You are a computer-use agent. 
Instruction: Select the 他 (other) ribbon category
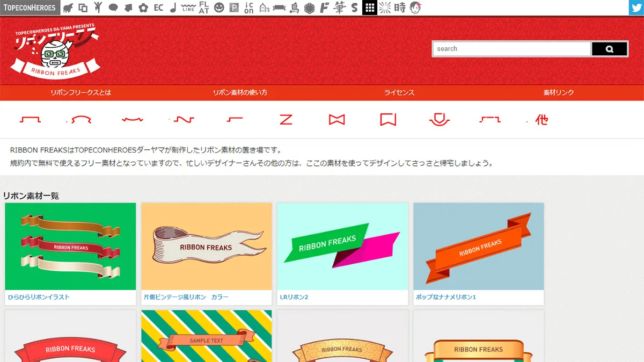coord(541,120)
